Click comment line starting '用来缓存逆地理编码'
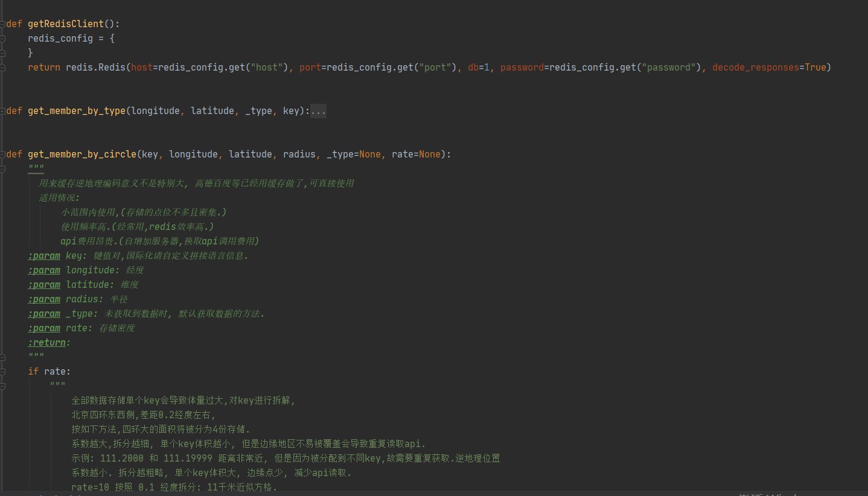Screen dimensions: 868x496 click(196, 183)
